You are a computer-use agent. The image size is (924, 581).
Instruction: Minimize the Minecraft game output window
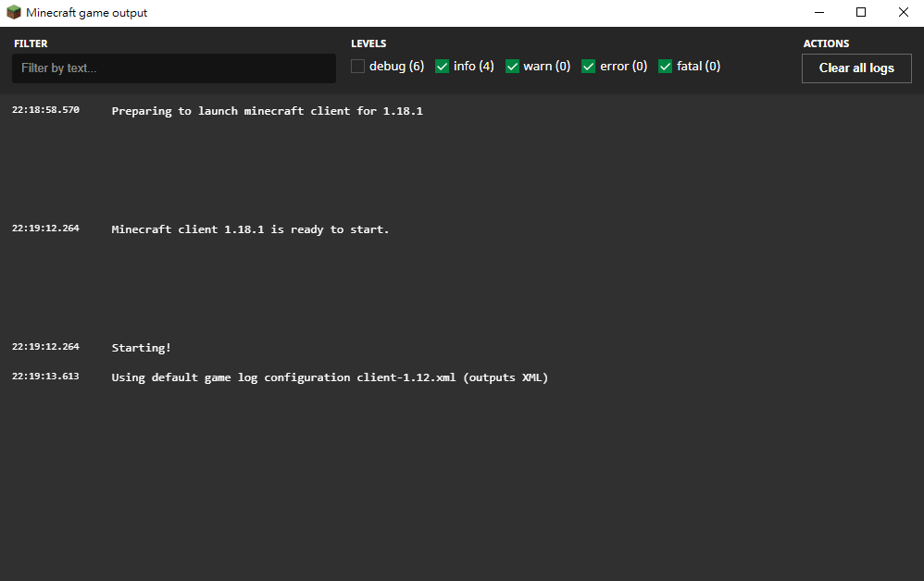pos(819,13)
